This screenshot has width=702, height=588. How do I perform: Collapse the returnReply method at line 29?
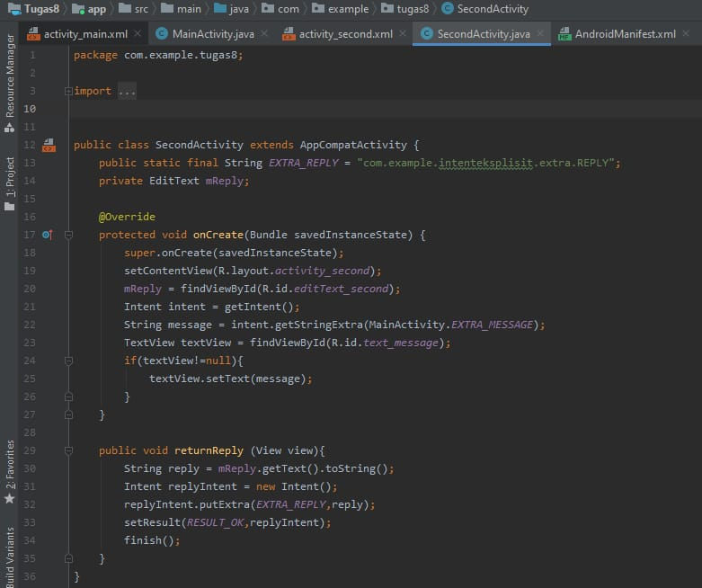coord(68,450)
